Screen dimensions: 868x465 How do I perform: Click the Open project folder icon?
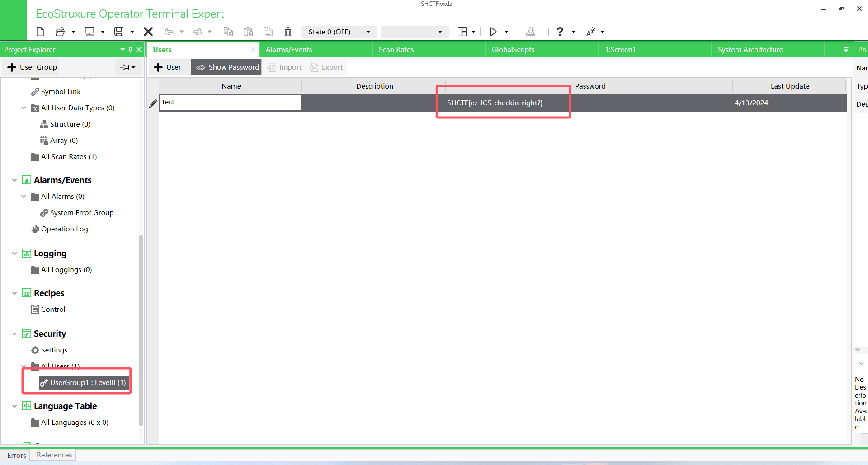click(x=60, y=32)
